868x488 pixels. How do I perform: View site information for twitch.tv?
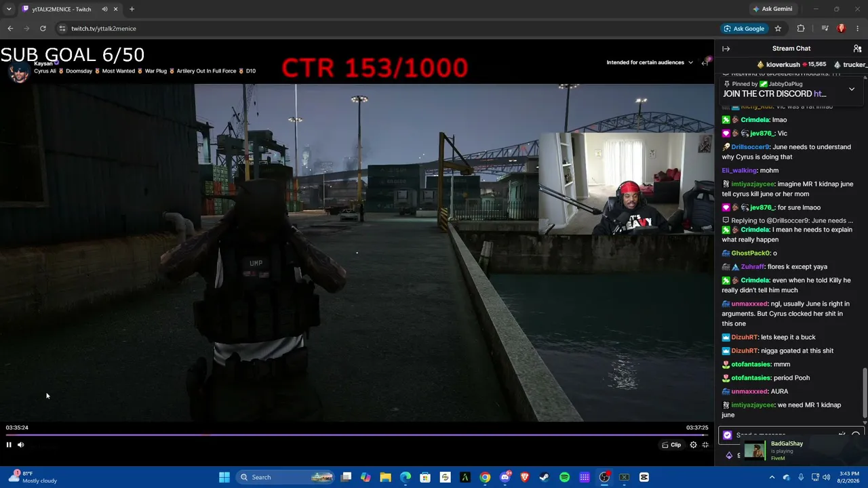pyautogui.click(x=62, y=28)
